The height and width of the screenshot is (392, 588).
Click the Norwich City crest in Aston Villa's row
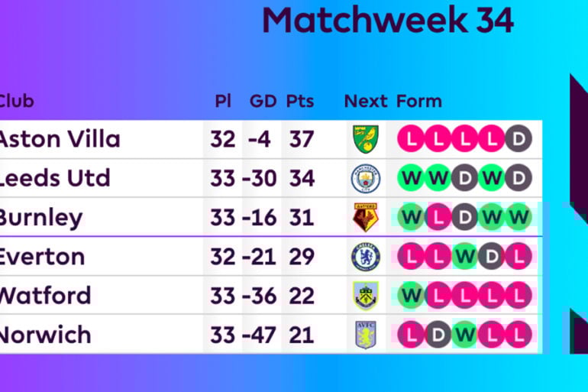[x=366, y=139]
